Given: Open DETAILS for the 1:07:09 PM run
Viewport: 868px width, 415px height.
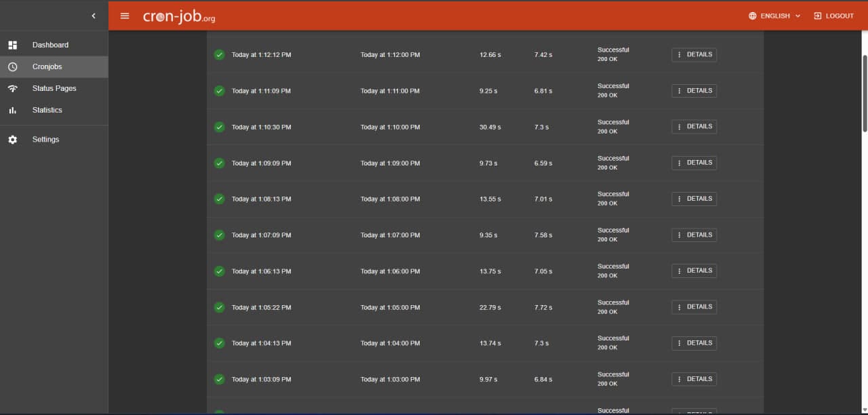Looking at the screenshot, I should pyautogui.click(x=694, y=235).
